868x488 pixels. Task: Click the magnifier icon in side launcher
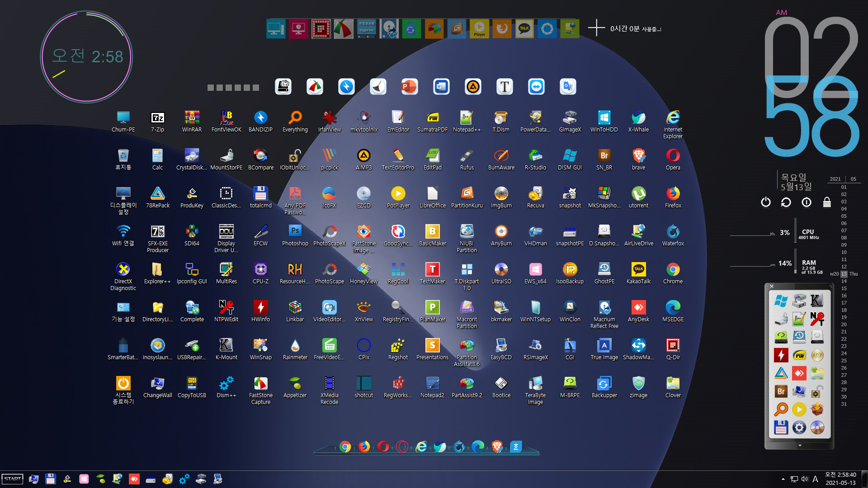[781, 409]
